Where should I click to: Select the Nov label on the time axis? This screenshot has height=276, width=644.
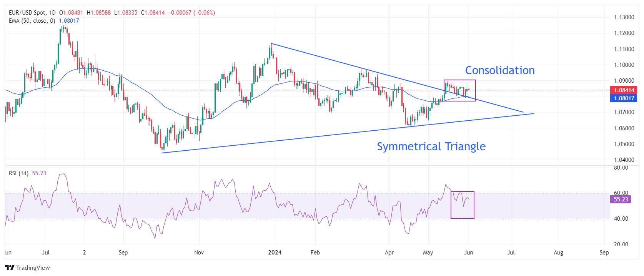tap(199, 253)
